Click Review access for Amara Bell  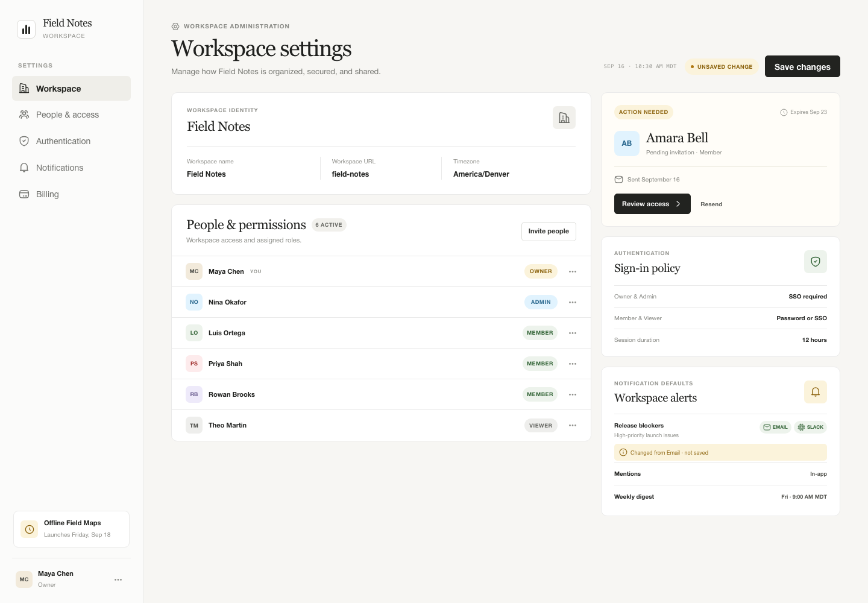click(652, 204)
